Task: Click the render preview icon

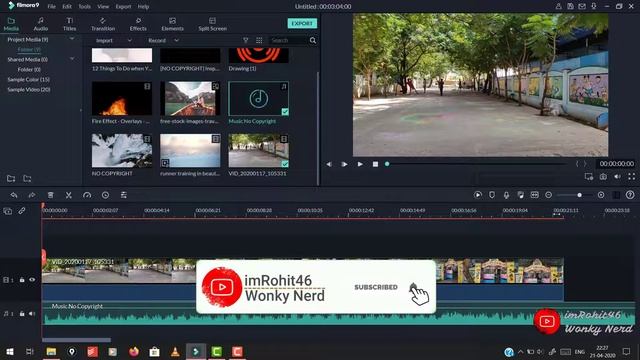Action: click(x=478, y=195)
